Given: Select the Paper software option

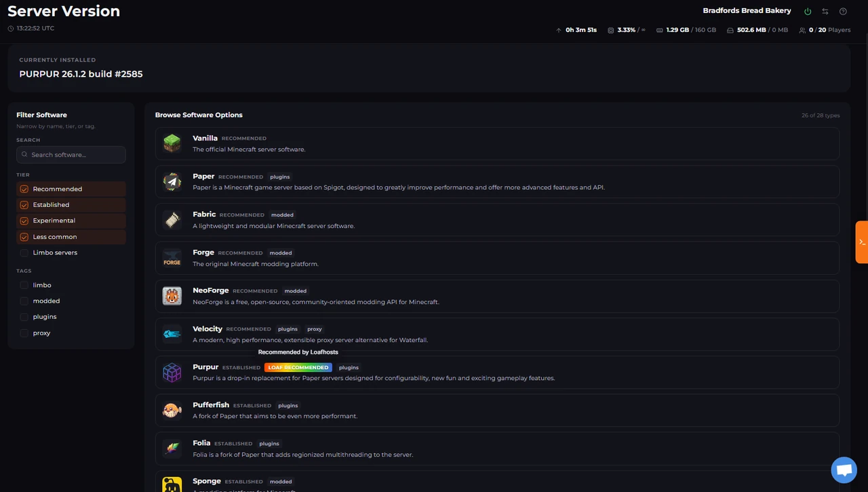Looking at the screenshot, I should [497, 181].
